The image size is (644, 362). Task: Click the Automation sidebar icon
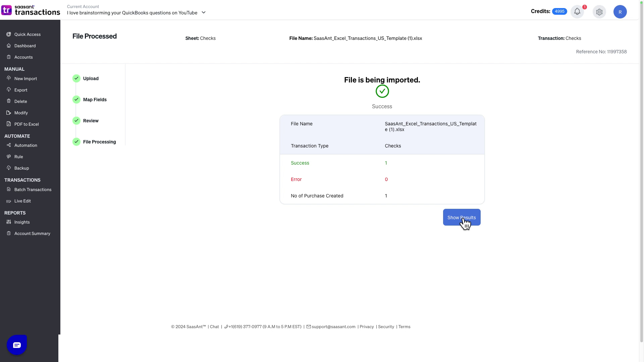click(x=9, y=145)
